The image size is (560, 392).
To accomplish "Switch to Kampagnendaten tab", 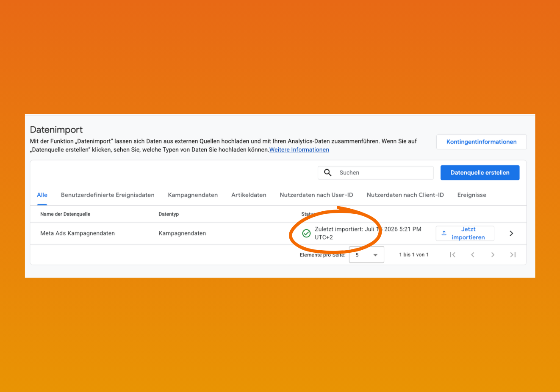I will pyautogui.click(x=193, y=195).
